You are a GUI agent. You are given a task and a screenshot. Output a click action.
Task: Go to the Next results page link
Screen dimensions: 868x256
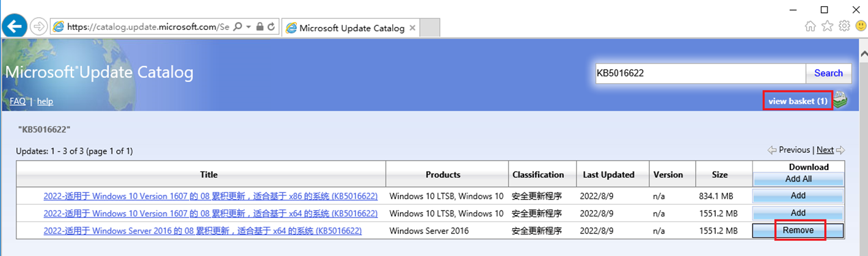825,150
